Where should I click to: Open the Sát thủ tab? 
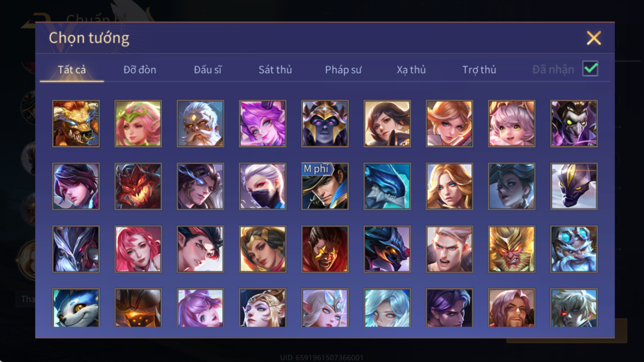pyautogui.click(x=275, y=70)
